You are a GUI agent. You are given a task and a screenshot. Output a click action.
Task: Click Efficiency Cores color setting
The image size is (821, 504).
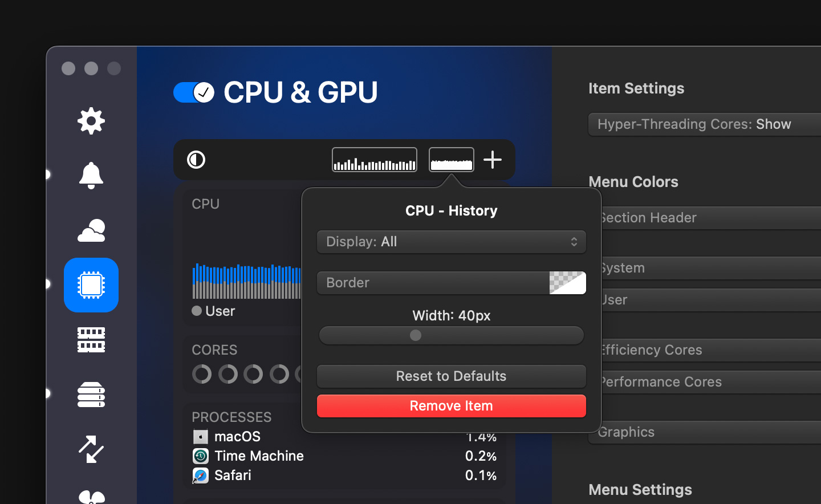[710, 350]
